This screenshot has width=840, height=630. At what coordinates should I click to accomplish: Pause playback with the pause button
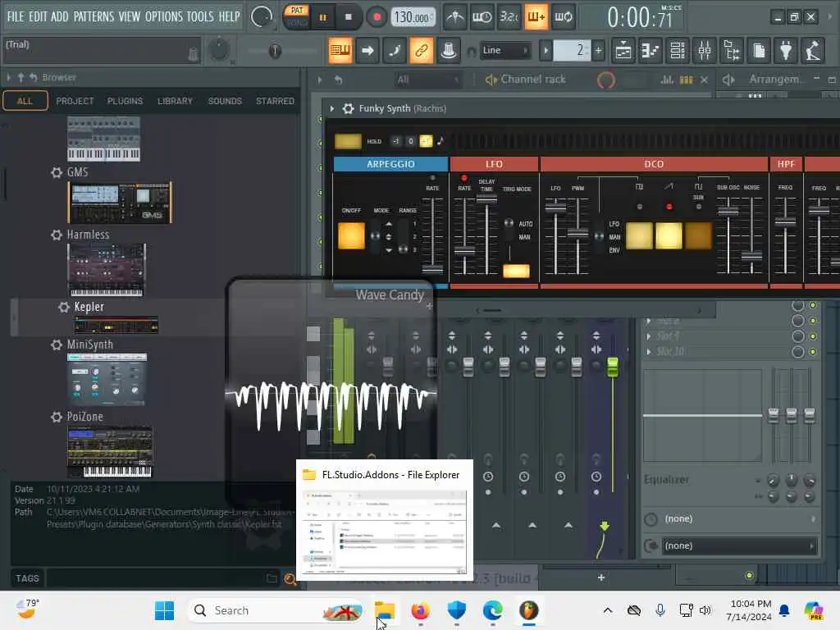pyautogui.click(x=323, y=17)
